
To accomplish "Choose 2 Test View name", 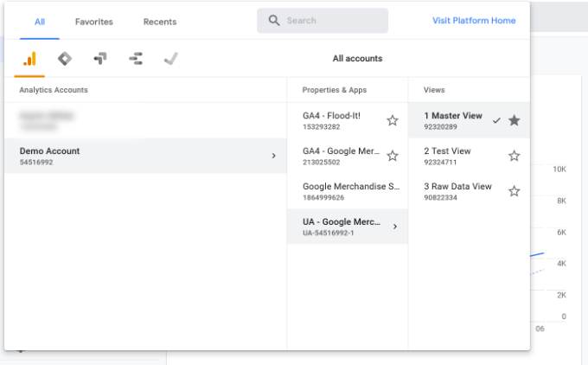I will 447,150.
